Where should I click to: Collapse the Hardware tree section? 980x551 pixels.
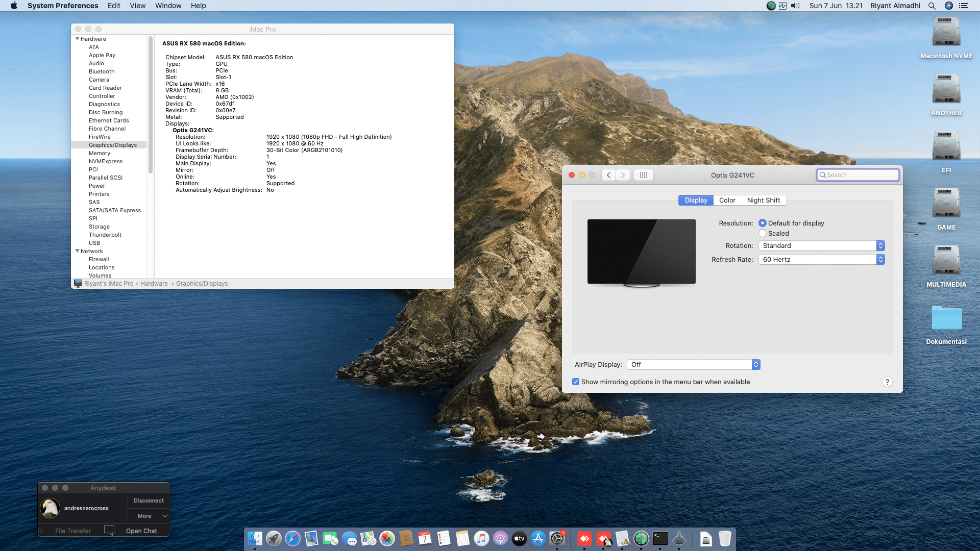click(x=77, y=39)
